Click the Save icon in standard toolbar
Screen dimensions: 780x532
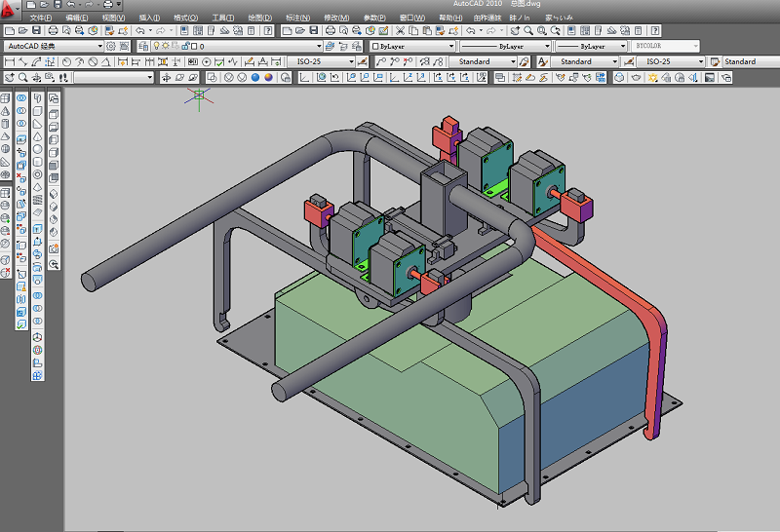click(x=34, y=31)
